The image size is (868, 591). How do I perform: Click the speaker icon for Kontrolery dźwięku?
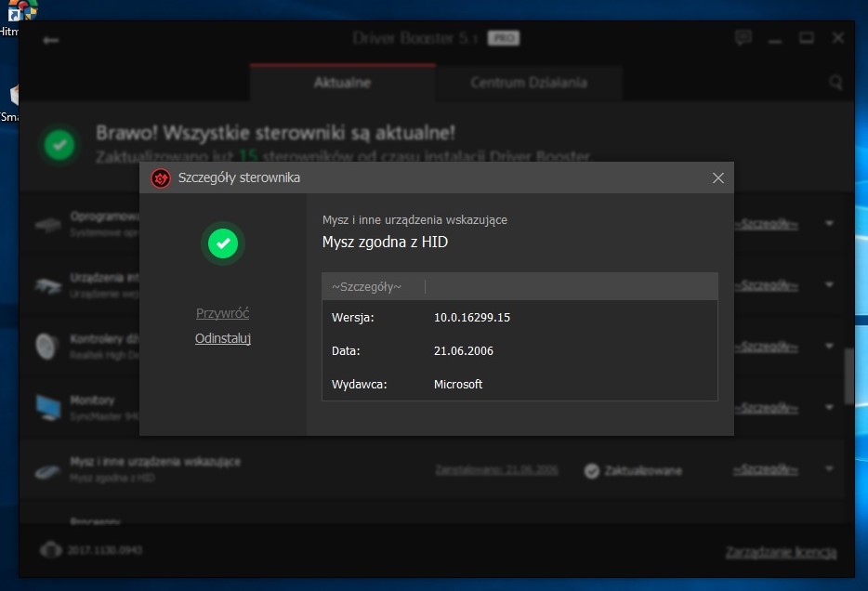(46, 347)
